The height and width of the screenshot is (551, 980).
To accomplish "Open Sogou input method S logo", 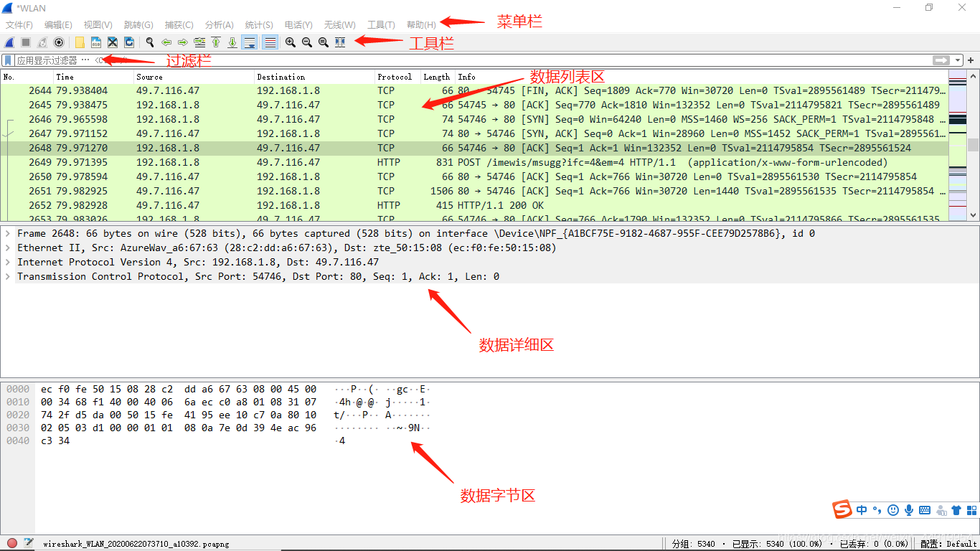I will pyautogui.click(x=842, y=510).
